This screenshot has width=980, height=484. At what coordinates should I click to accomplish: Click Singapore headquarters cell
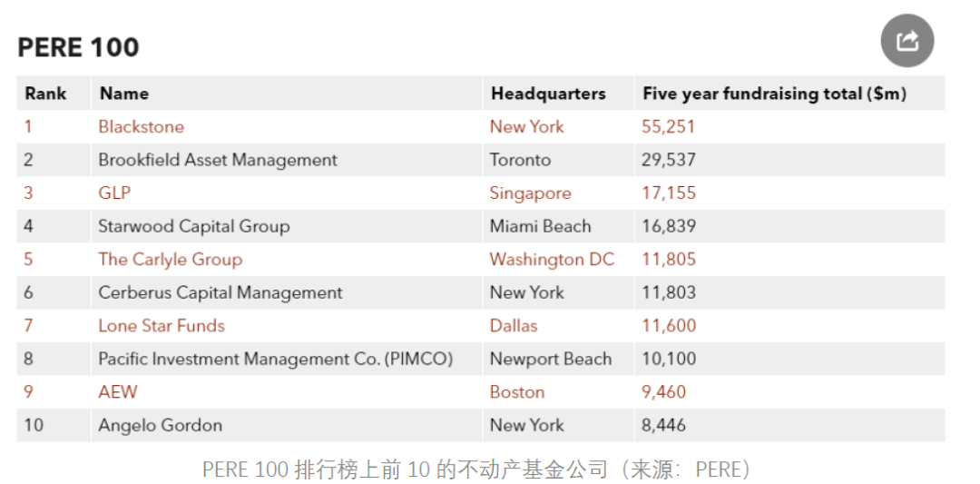click(530, 193)
